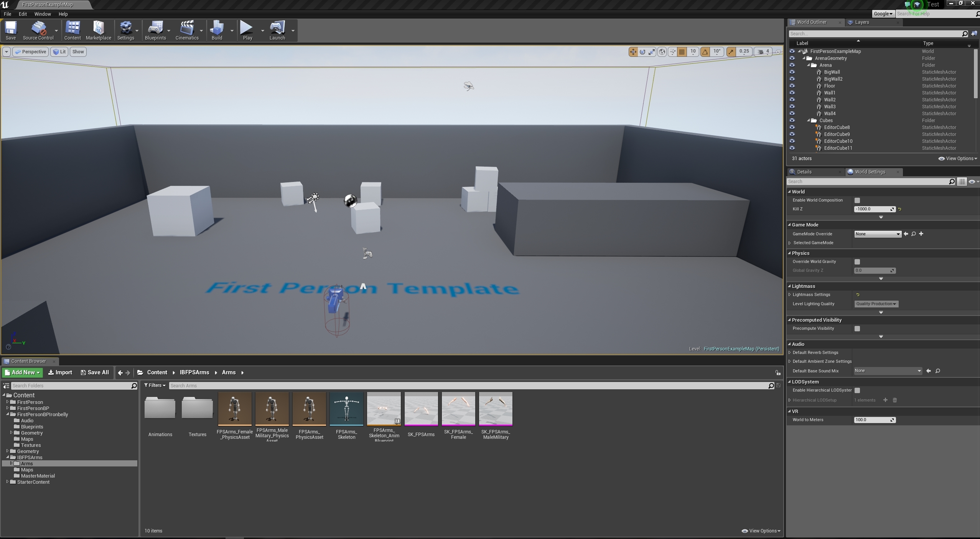Open Perspective viewport mode button
980x539 pixels.
click(31, 52)
